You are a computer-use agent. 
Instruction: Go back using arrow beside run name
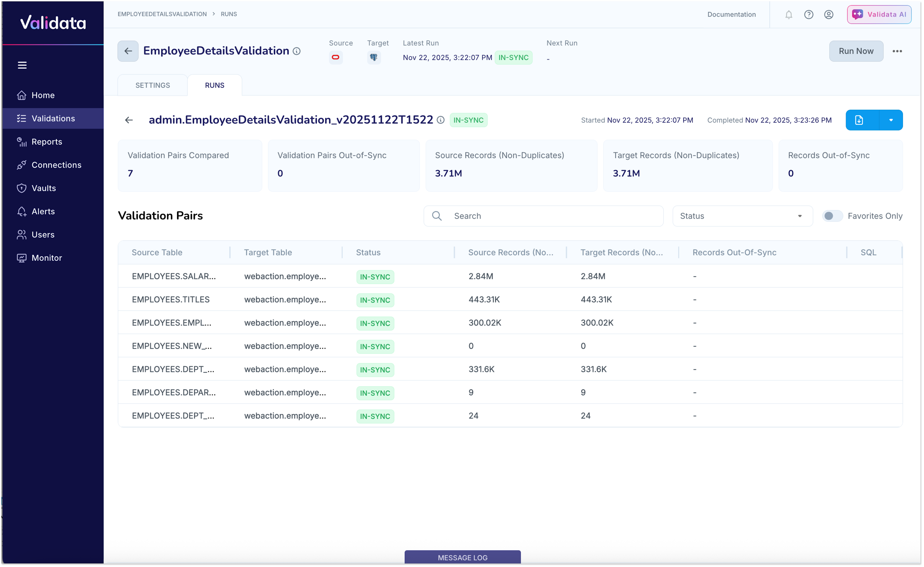(129, 120)
